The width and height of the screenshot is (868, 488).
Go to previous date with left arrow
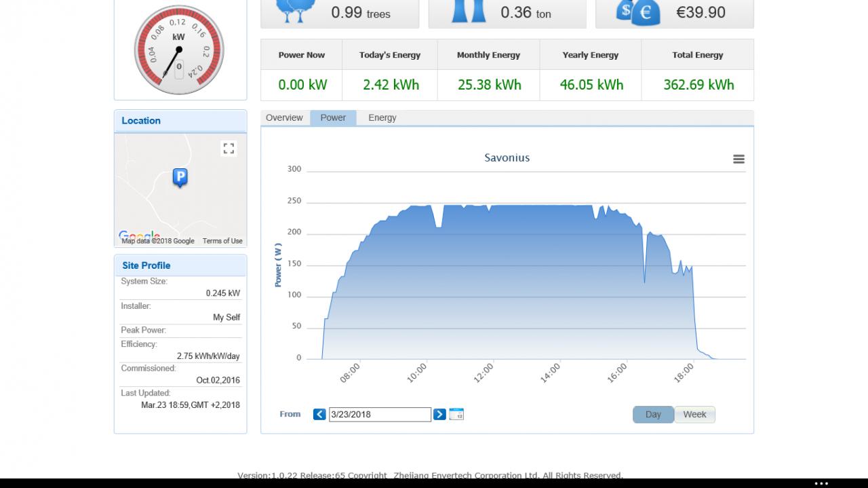(319, 414)
